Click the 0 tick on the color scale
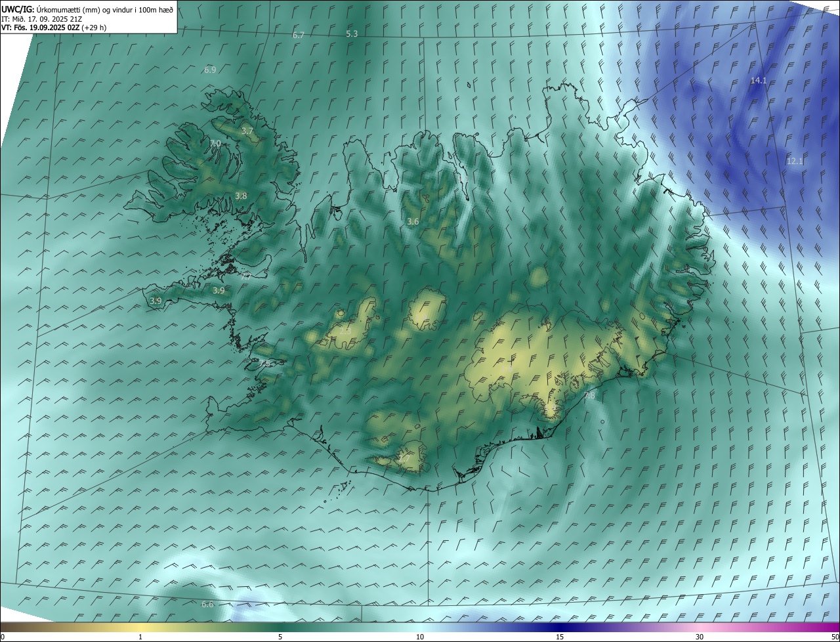This screenshot has height=642, width=840. [x=3, y=637]
